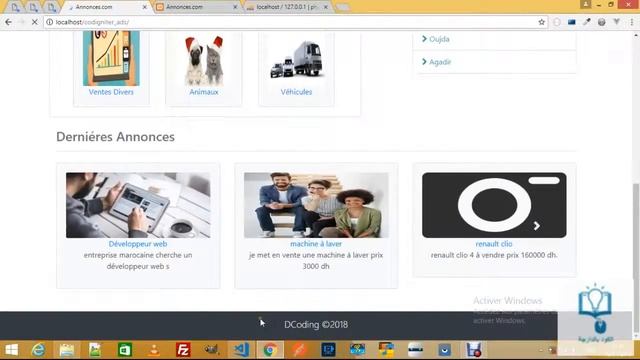Click the Dernières Annonces heading
The image size is (640, 360).
[x=116, y=137]
